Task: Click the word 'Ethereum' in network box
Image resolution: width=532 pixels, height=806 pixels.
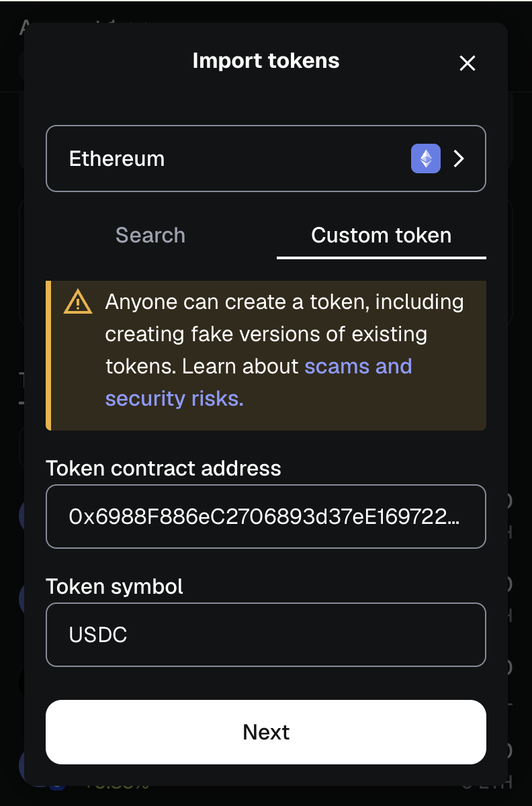Action: click(x=117, y=159)
